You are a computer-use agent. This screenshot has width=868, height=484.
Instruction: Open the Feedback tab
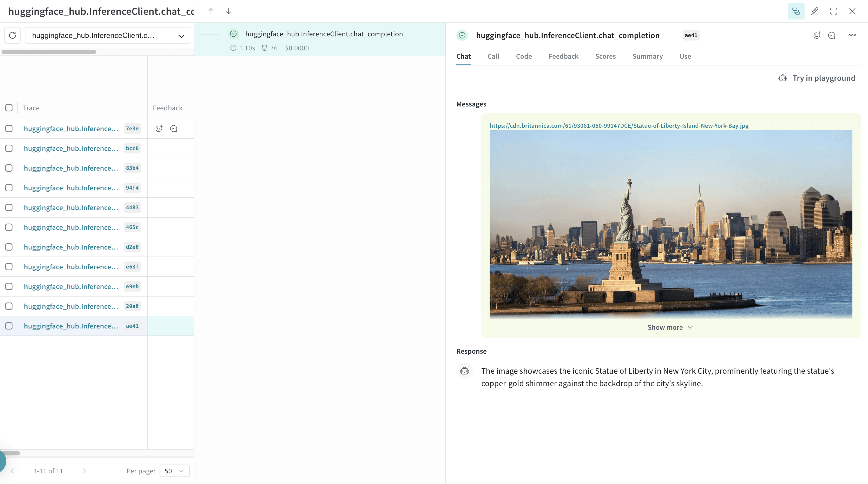[563, 56]
